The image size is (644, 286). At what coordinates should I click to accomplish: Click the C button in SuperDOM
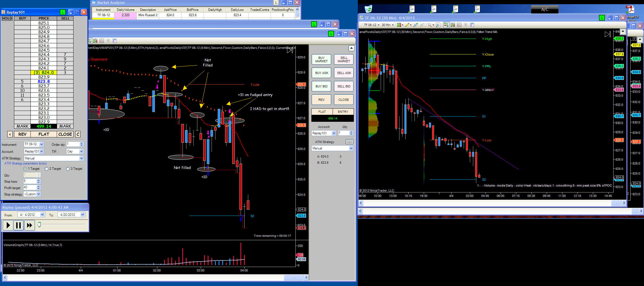click(78, 134)
